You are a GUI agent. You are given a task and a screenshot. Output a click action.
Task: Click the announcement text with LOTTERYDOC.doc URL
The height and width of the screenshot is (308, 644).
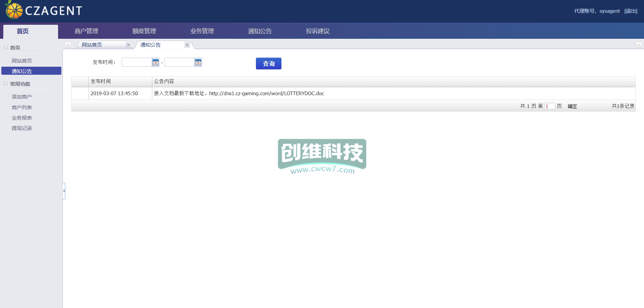[x=239, y=94]
